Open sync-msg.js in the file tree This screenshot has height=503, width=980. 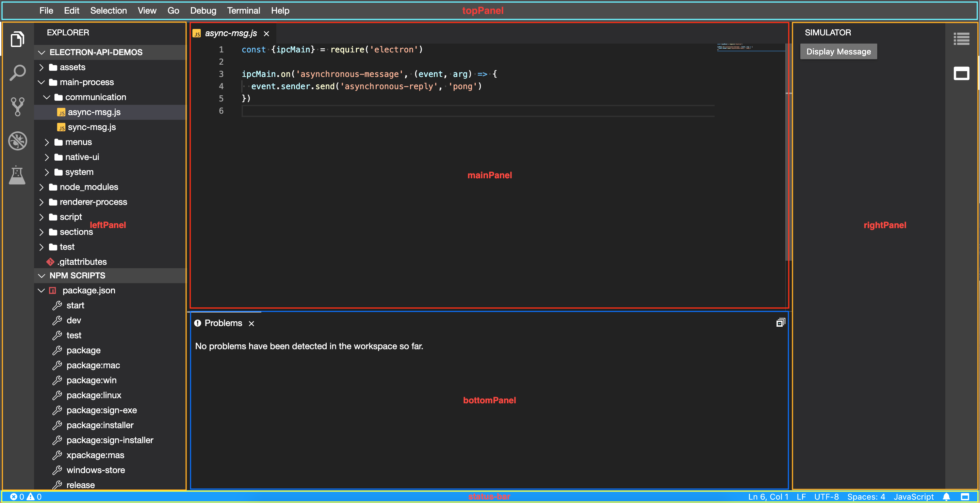click(x=91, y=127)
